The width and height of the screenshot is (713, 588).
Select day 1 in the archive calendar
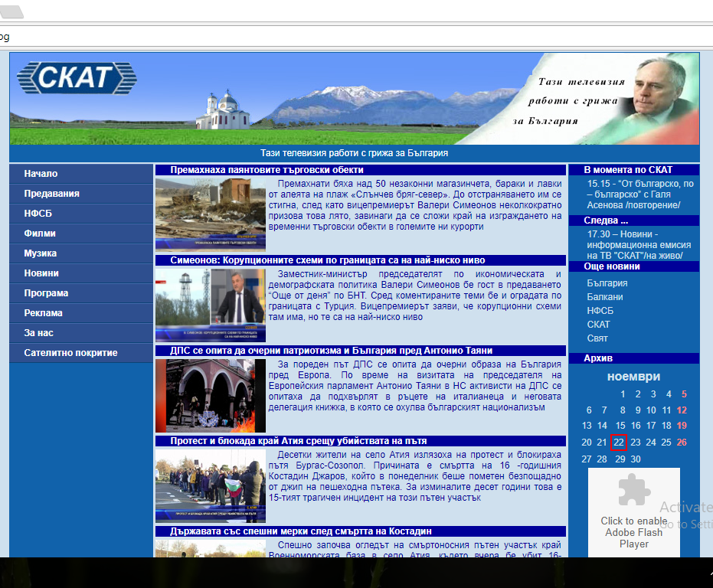tap(623, 394)
